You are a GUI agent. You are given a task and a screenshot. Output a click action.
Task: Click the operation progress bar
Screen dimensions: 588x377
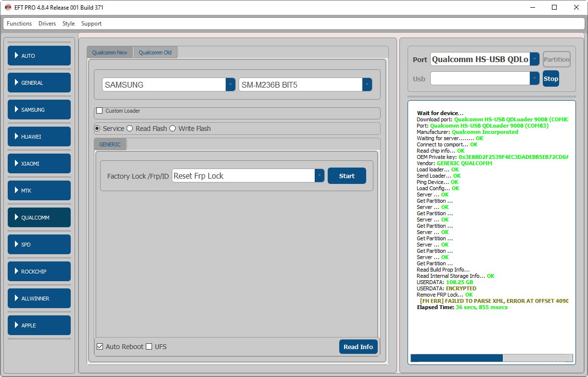pos(492,358)
